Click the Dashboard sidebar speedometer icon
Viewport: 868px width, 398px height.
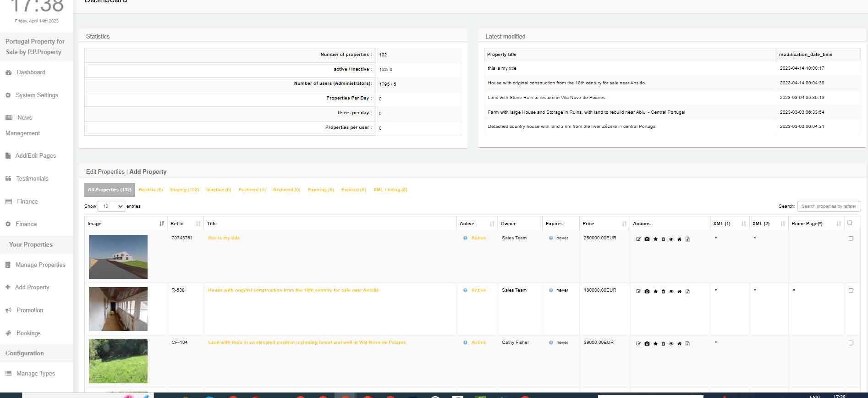pos(8,72)
